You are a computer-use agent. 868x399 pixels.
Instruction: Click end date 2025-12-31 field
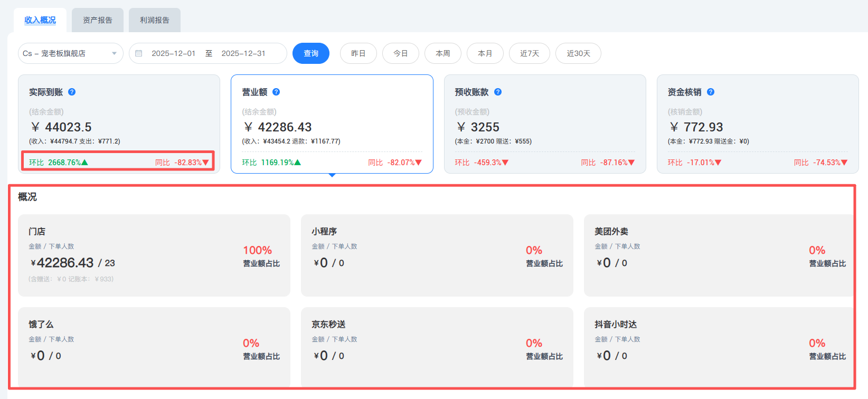[243, 53]
